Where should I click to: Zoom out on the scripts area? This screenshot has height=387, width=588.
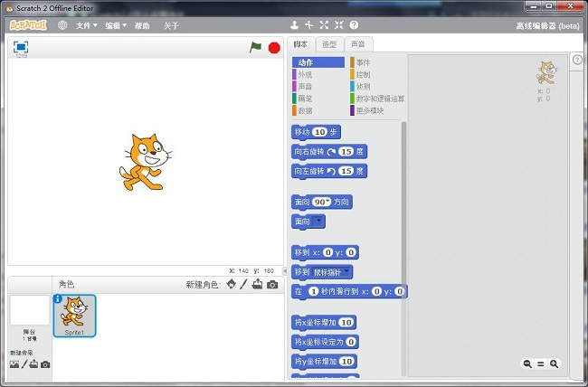coord(526,363)
